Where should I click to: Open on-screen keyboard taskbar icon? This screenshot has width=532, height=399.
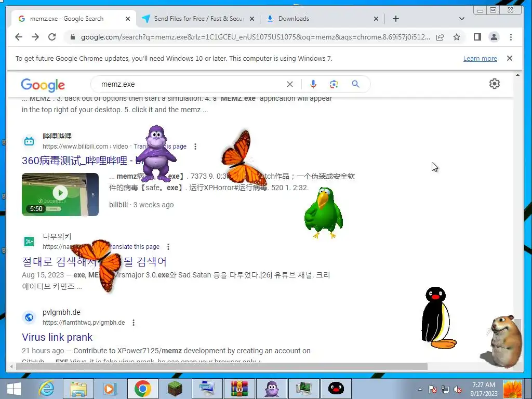click(207, 389)
